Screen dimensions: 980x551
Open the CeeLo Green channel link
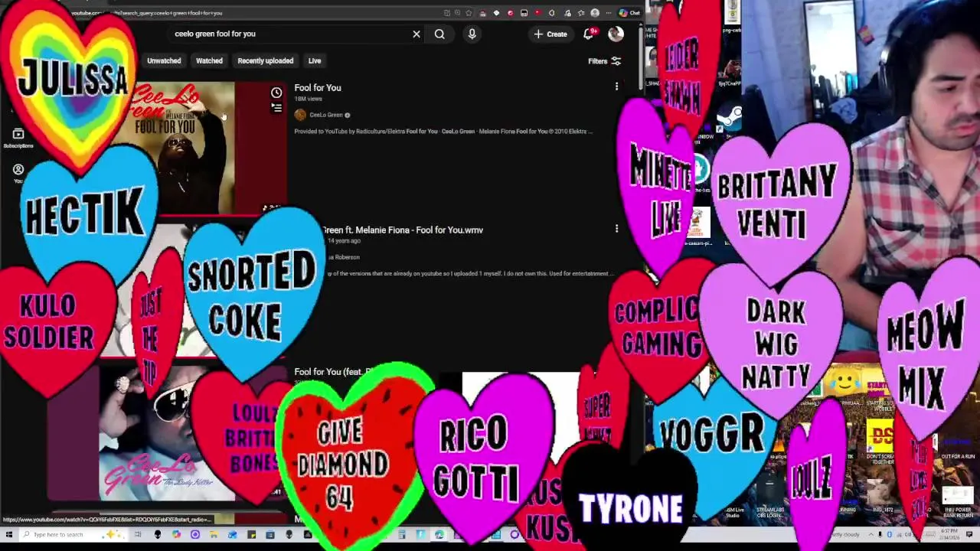coord(326,115)
